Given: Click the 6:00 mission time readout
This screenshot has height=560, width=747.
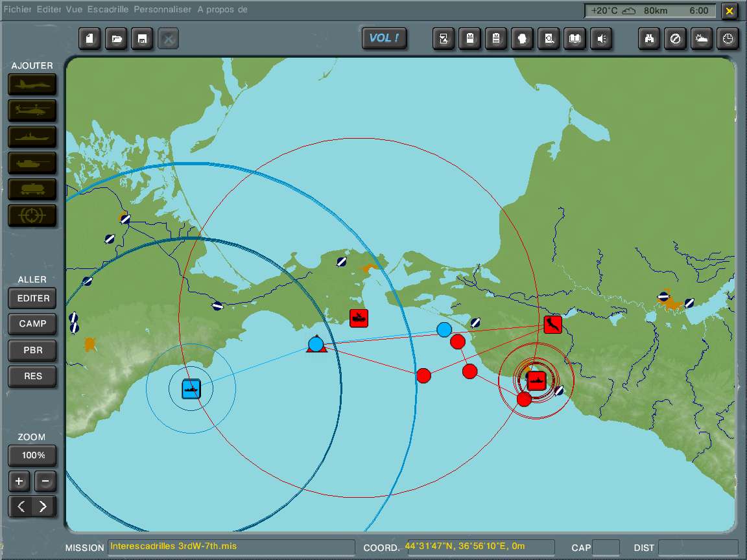Looking at the screenshot, I should point(699,10).
